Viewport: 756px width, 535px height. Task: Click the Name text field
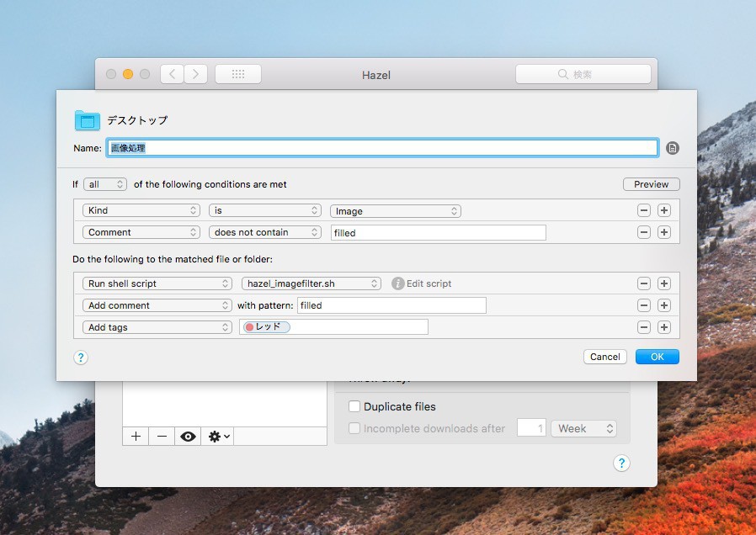click(x=382, y=148)
